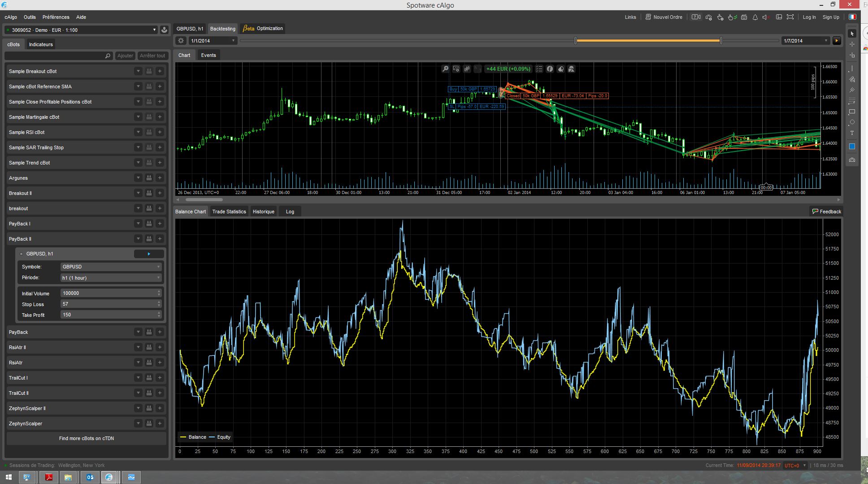868x484 pixels.
Task: Pick the blue drawing color swatch
Action: 852,147
